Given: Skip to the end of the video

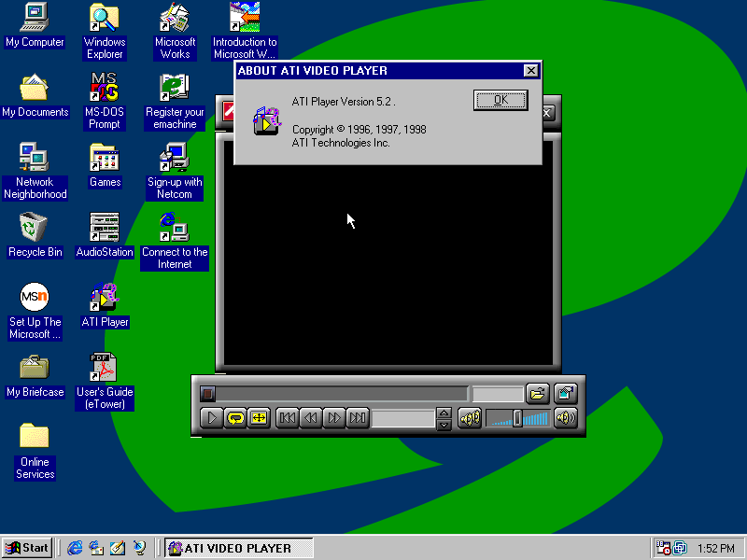Looking at the screenshot, I should click(x=358, y=418).
